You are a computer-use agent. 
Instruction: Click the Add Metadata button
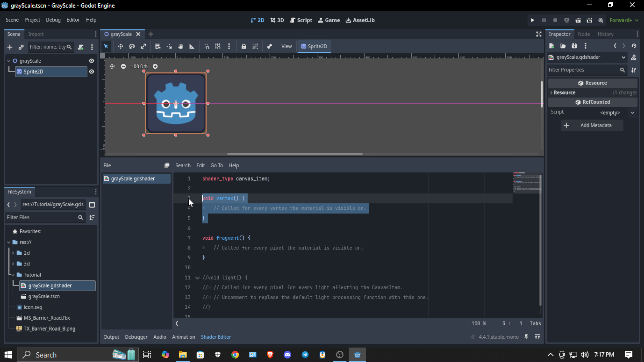[x=592, y=125]
